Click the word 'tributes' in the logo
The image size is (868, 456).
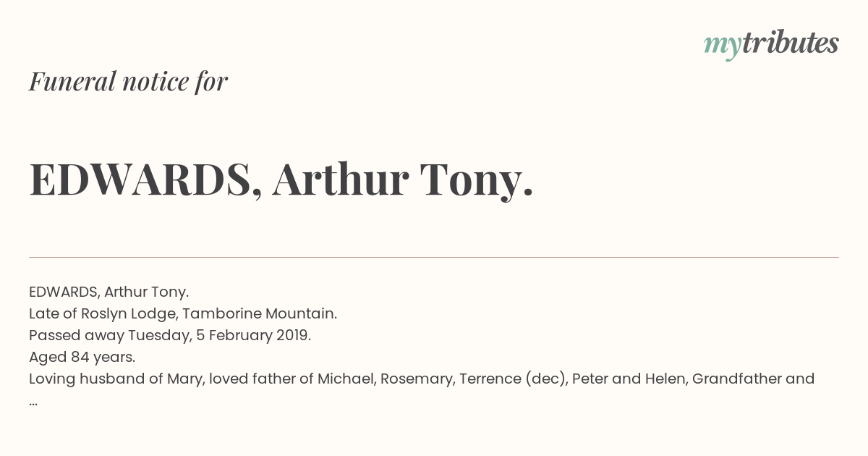pyautogui.click(x=791, y=43)
